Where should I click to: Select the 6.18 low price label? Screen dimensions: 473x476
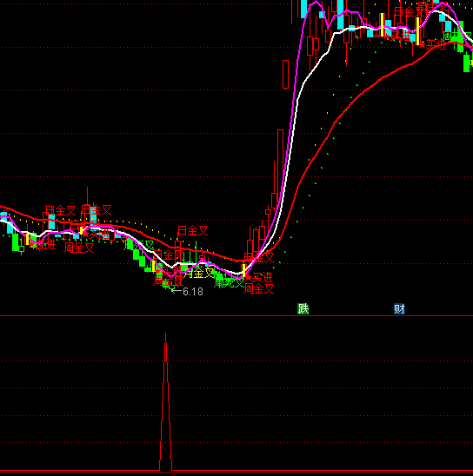pyautogui.click(x=193, y=292)
